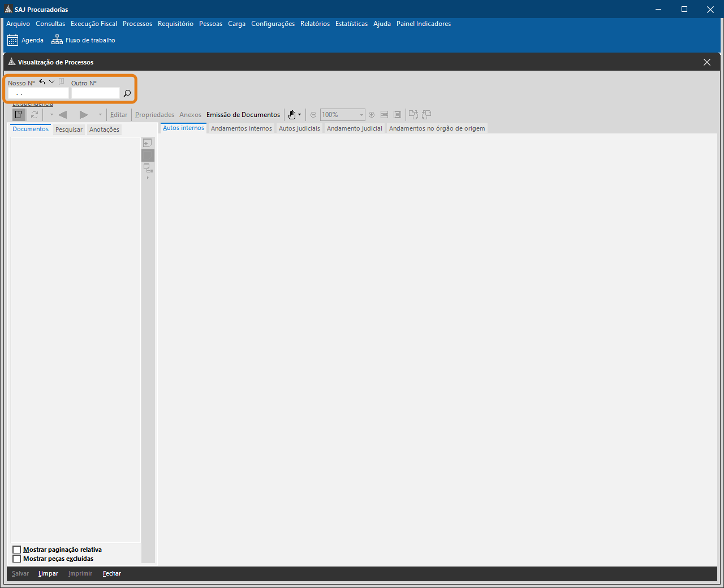This screenshot has width=724, height=588.
Task: Click Emissão de Documentos button
Action: [243, 115]
